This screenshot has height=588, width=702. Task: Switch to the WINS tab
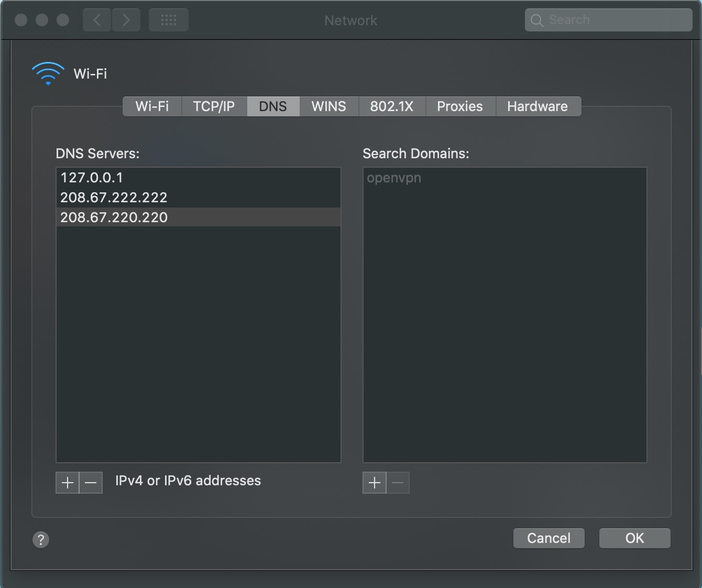328,106
